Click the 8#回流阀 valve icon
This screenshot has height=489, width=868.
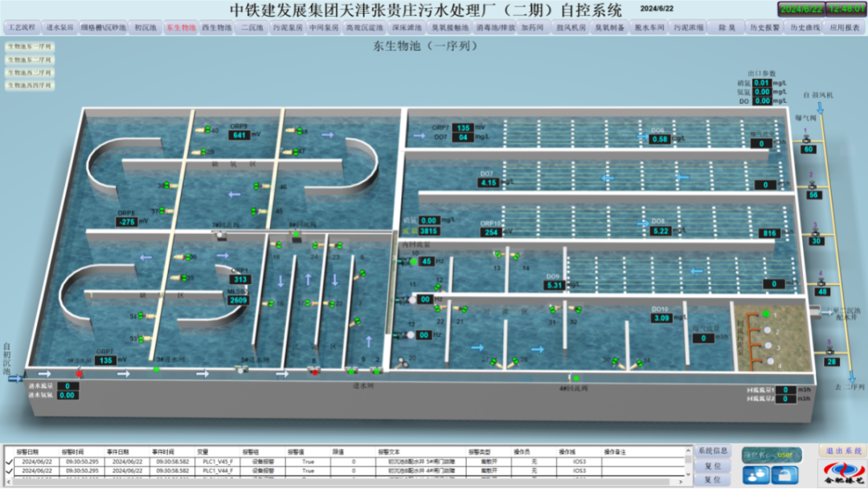(296, 236)
